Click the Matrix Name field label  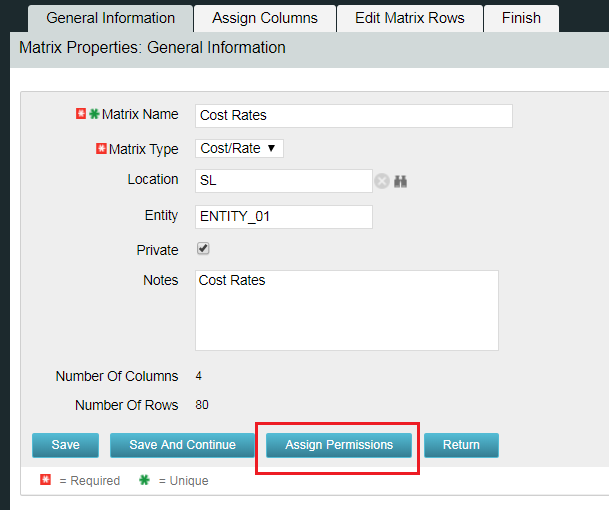pyautogui.click(x=140, y=114)
